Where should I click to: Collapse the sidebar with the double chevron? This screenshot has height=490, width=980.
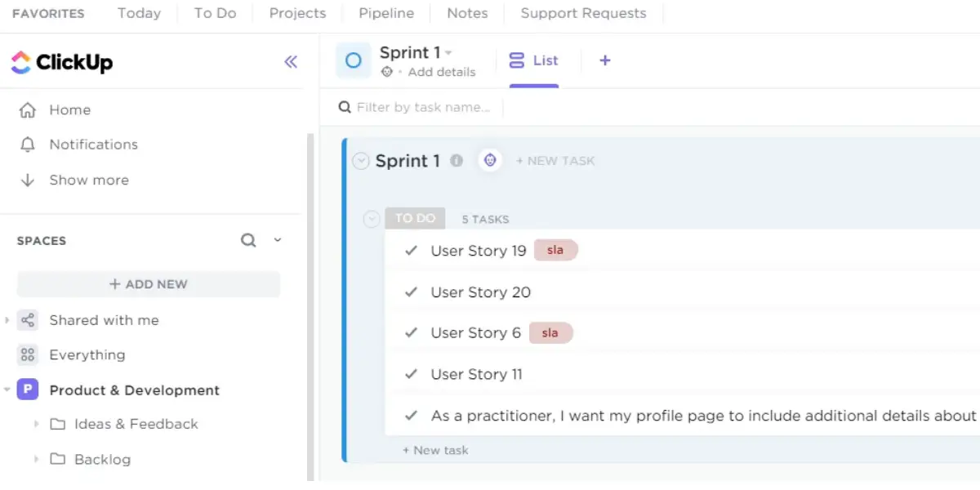pyautogui.click(x=291, y=62)
